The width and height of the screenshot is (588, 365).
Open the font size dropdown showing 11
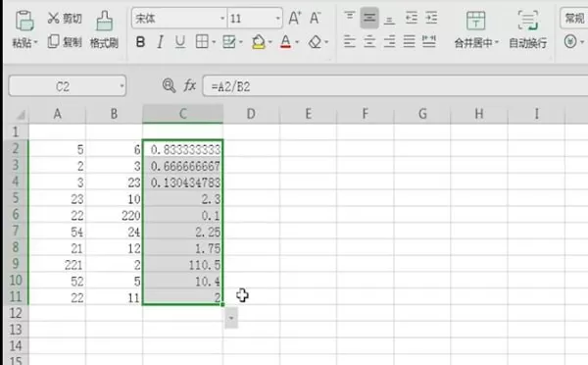click(x=278, y=19)
